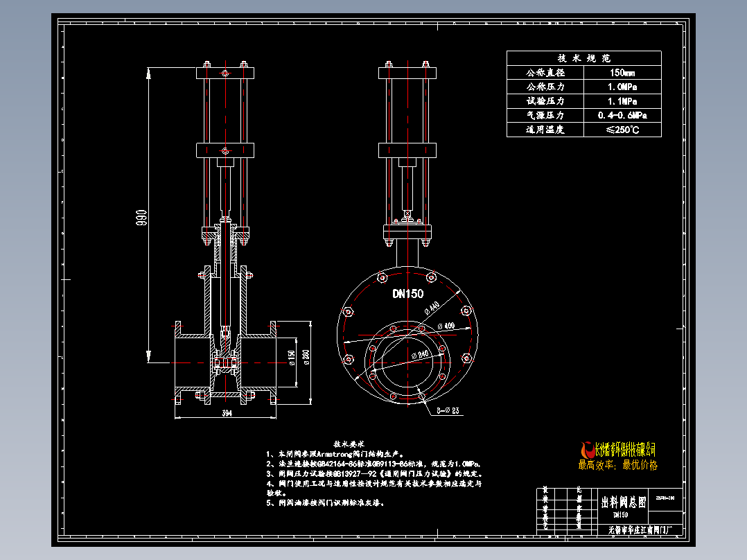The image size is (747, 560).
Task: Click the small 'DN150' under the drawing title
Action: (620, 515)
